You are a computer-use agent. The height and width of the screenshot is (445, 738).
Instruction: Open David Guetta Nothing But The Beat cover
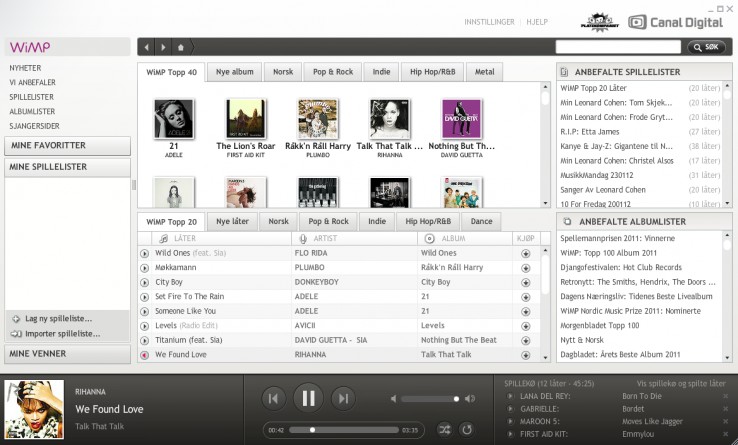click(x=461, y=119)
